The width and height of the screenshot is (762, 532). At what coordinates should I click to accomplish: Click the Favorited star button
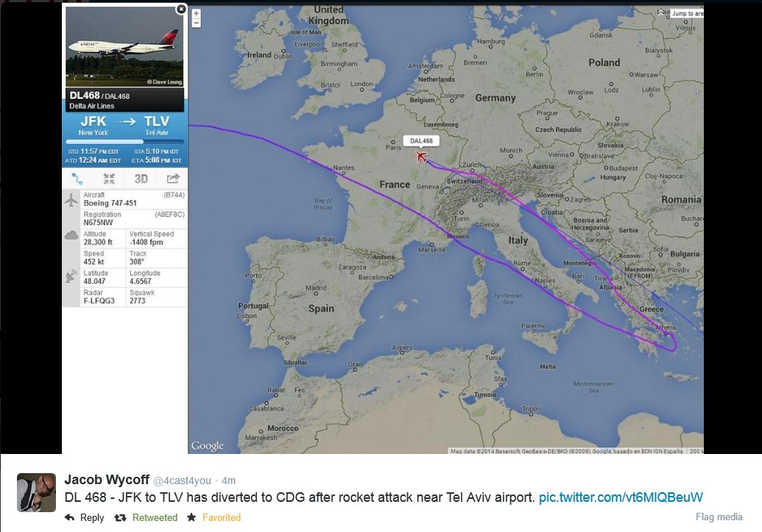tap(214, 517)
